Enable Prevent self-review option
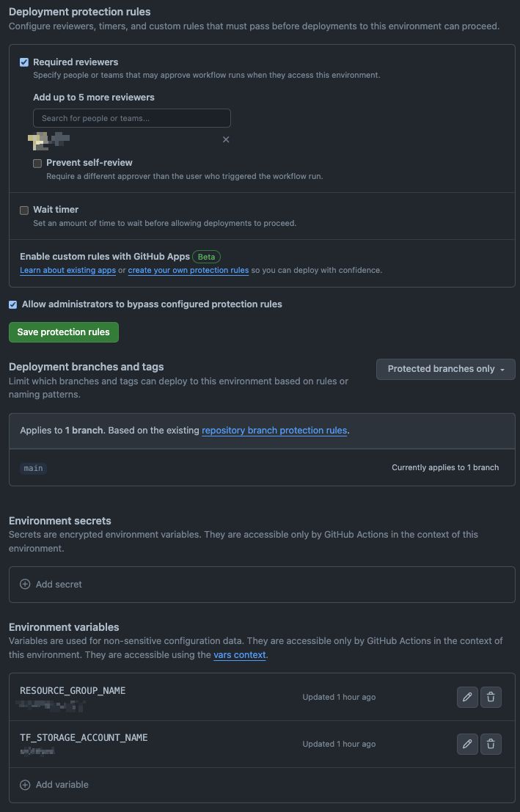 [x=37, y=164]
